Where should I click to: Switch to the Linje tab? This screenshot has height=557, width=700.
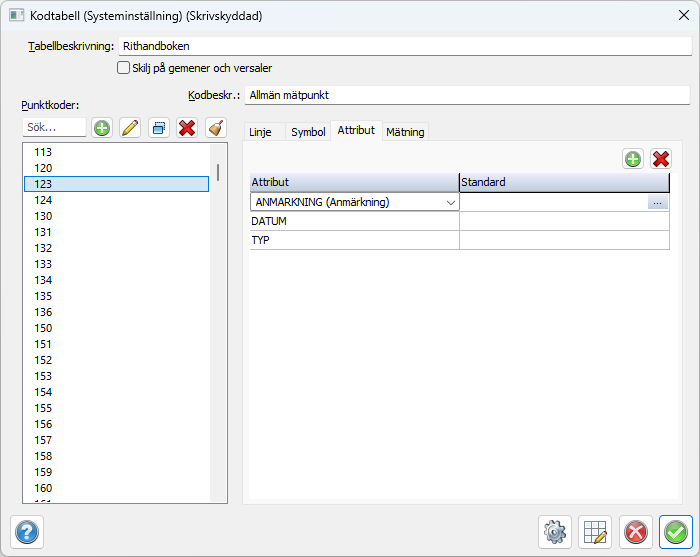[260, 132]
